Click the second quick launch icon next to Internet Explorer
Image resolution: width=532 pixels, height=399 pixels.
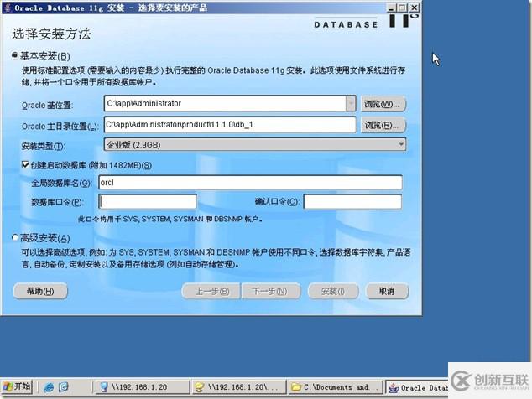click(x=64, y=387)
